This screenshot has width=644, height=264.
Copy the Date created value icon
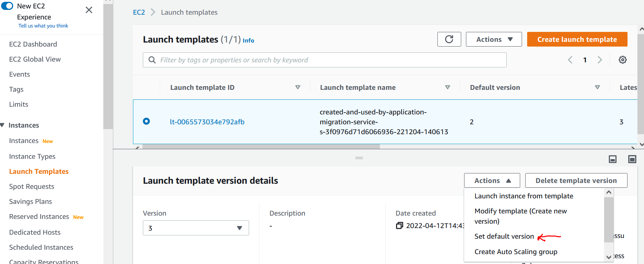(x=399, y=225)
